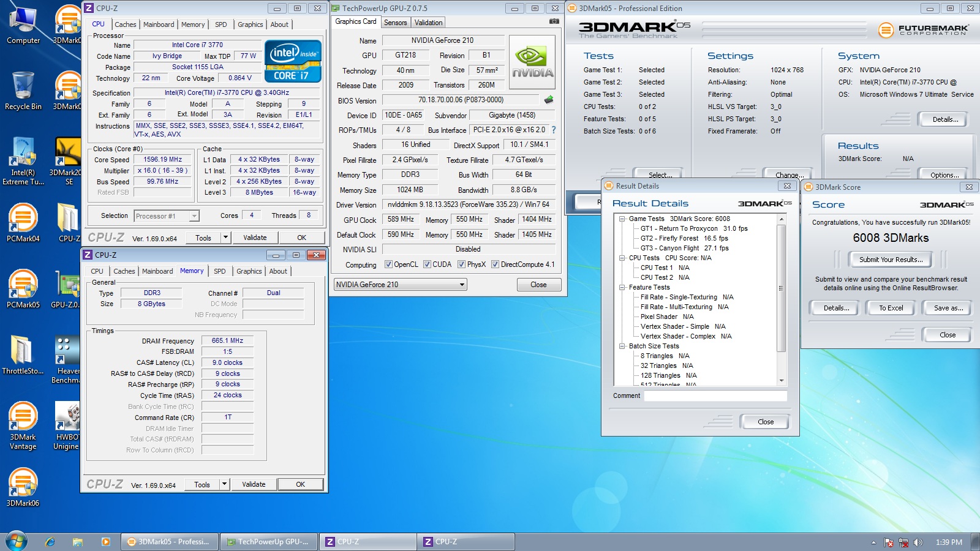Click Options button in 3DMark05 Results panel
This screenshot has height=551, width=980.
944,174
